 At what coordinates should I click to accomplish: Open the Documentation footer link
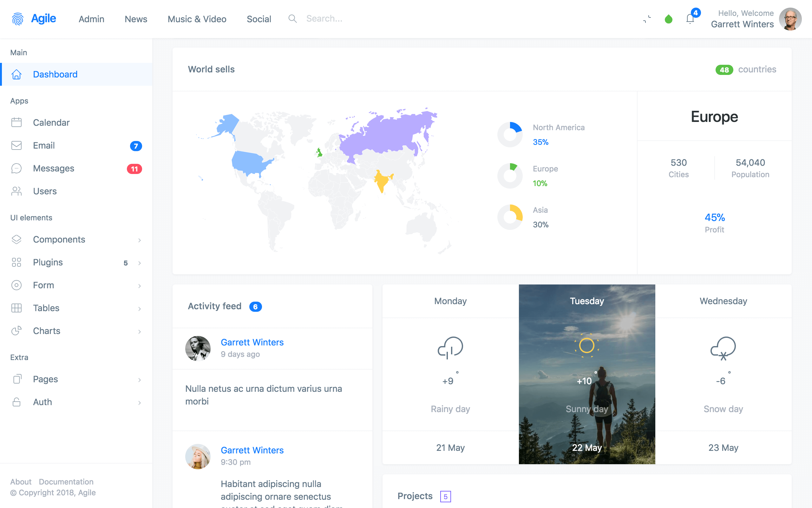(66, 481)
